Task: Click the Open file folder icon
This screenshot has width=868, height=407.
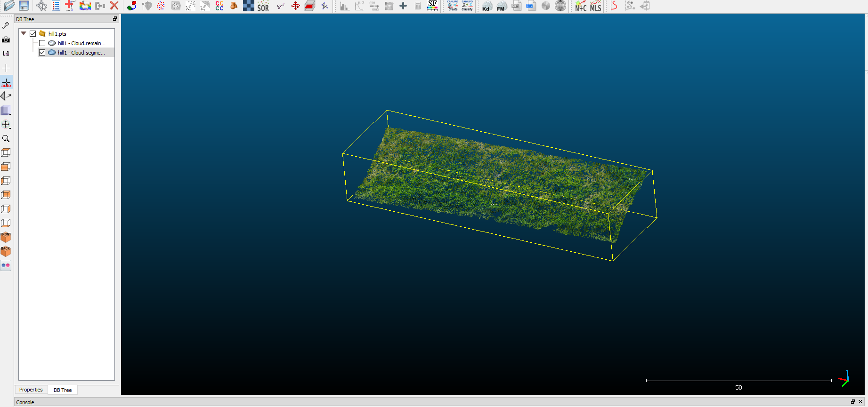Action: click(x=9, y=6)
